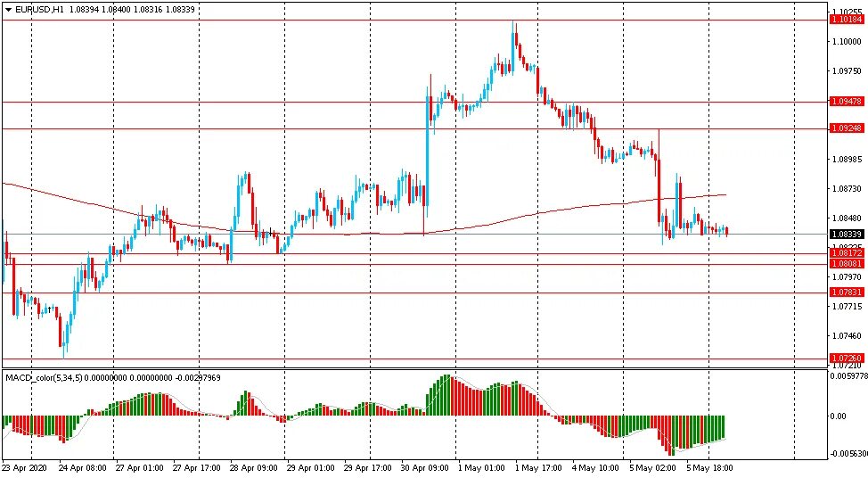868x478 pixels.
Task: Select the 27 Apr 01:00 time axis label
Action: (140, 468)
